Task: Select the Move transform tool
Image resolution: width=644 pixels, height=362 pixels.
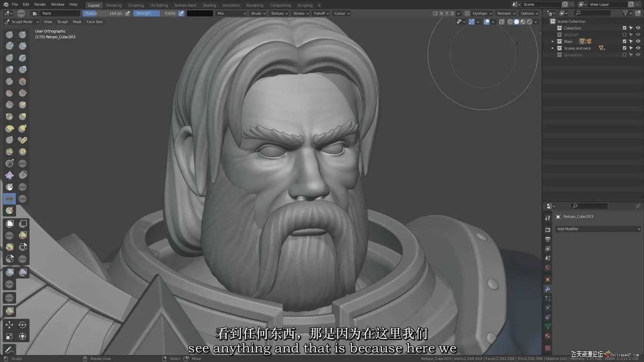Action: tap(9, 324)
